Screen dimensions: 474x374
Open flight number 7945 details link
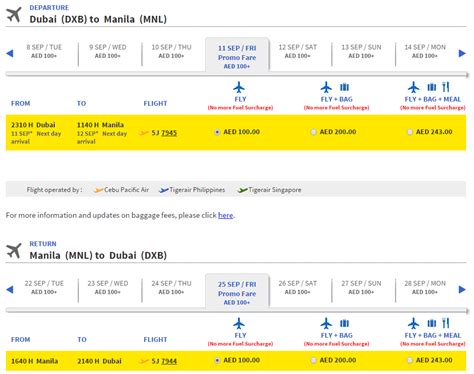pyautogui.click(x=169, y=133)
